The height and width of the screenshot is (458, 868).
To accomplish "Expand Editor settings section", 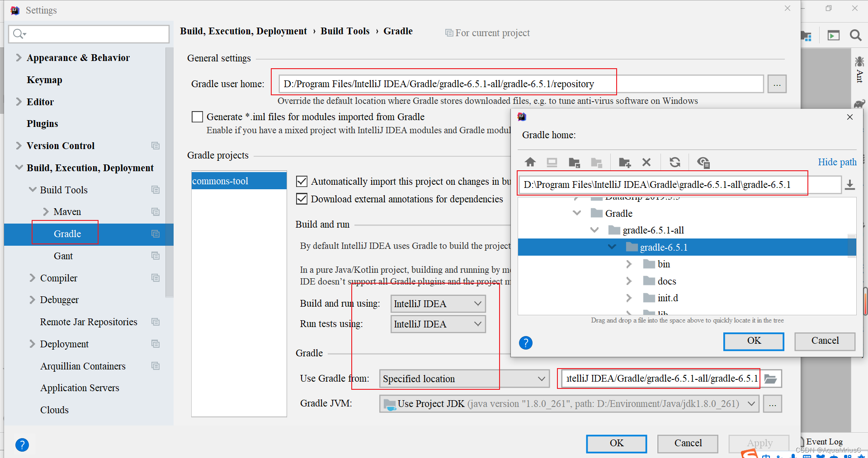I will click(19, 102).
